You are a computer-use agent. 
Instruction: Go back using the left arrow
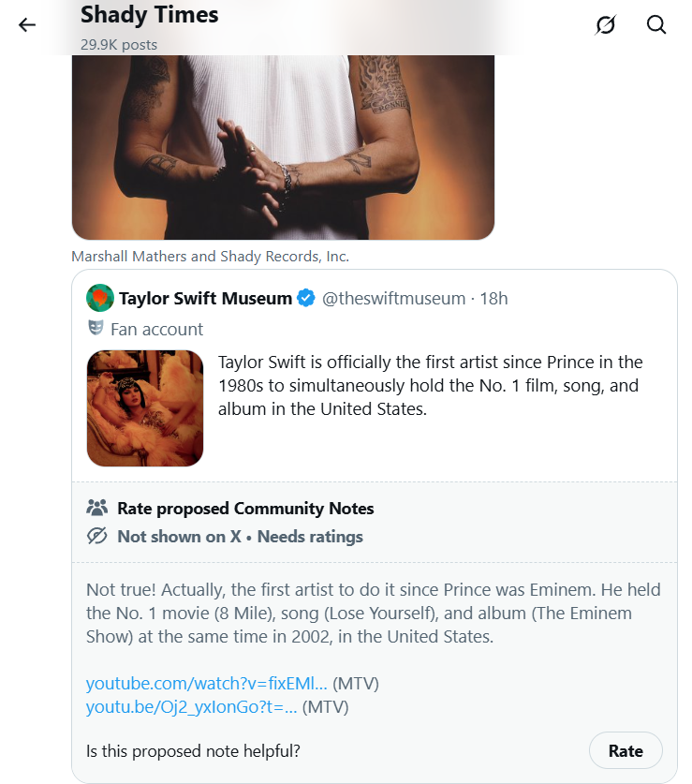[27, 24]
